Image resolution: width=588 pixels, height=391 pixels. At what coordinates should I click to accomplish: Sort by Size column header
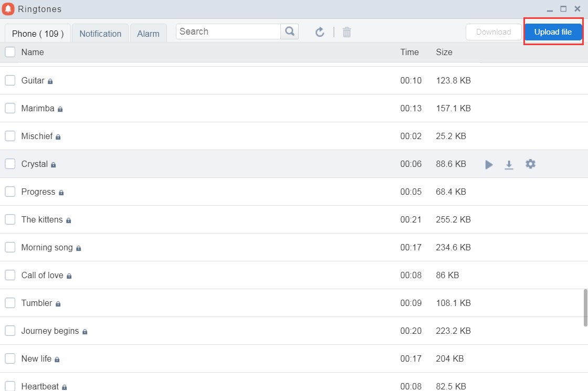[x=444, y=52]
